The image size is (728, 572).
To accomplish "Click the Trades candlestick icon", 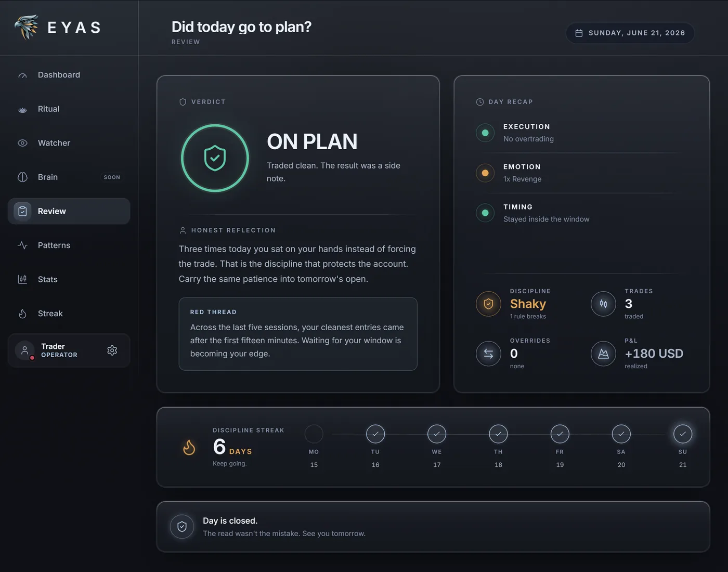I will pos(603,304).
